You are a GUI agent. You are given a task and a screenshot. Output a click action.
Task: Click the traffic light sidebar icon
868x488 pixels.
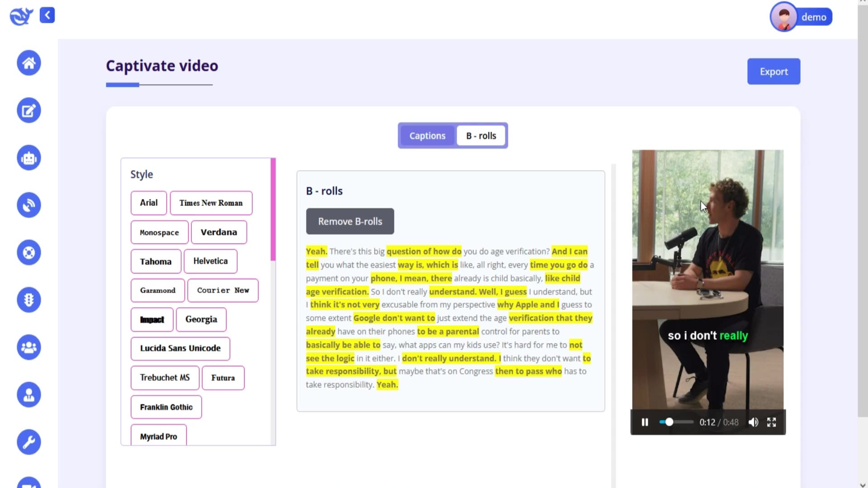tap(29, 300)
